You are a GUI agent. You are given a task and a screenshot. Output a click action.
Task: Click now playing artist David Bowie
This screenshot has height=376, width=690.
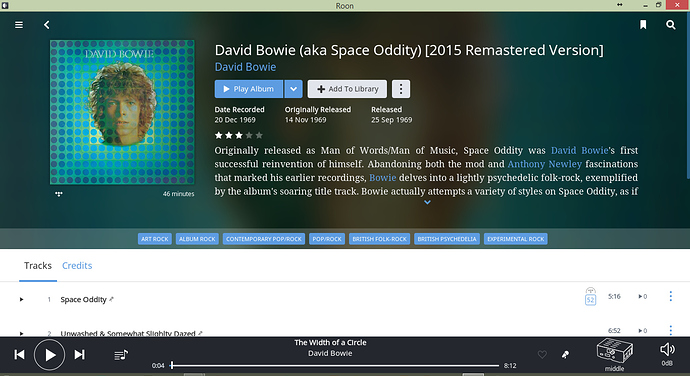330,353
